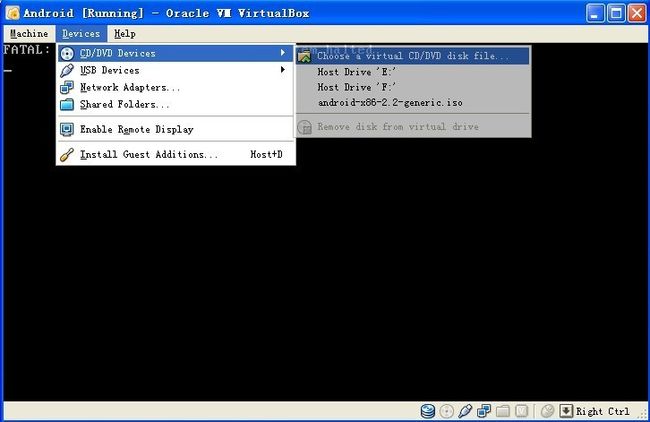Screen dimensions: 650x422
Task: Click the Right Ctrl host key label
Action: (x=602, y=412)
